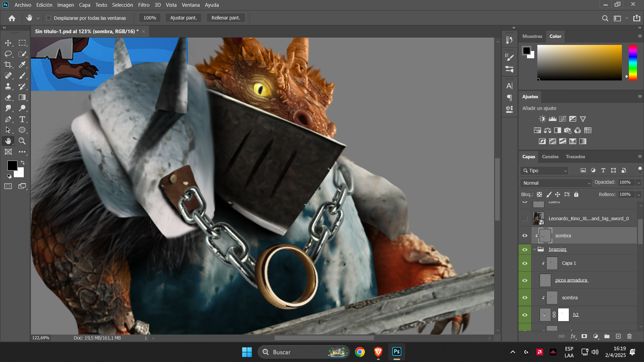
Task: Hide the brazoizq group
Action: pyautogui.click(x=525, y=249)
